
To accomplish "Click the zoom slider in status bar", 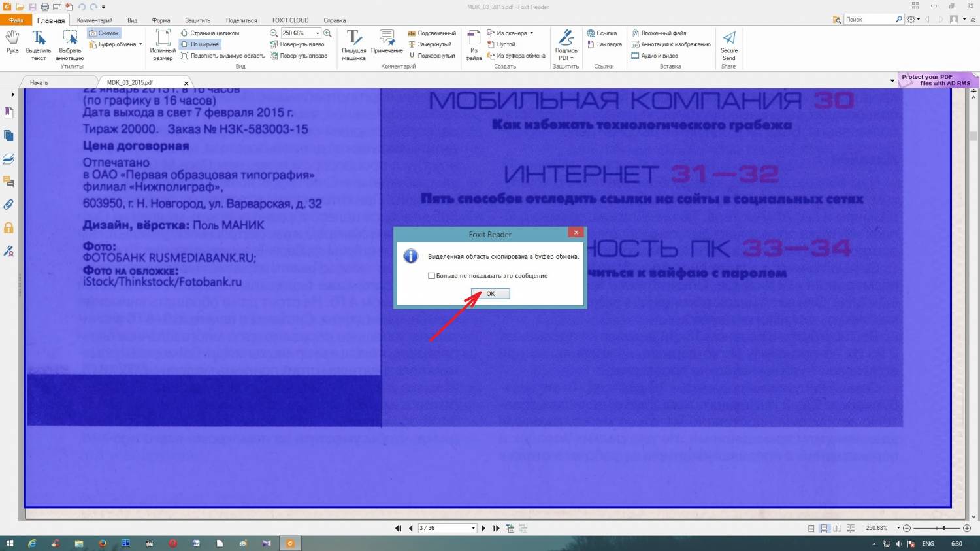I will coord(943,528).
